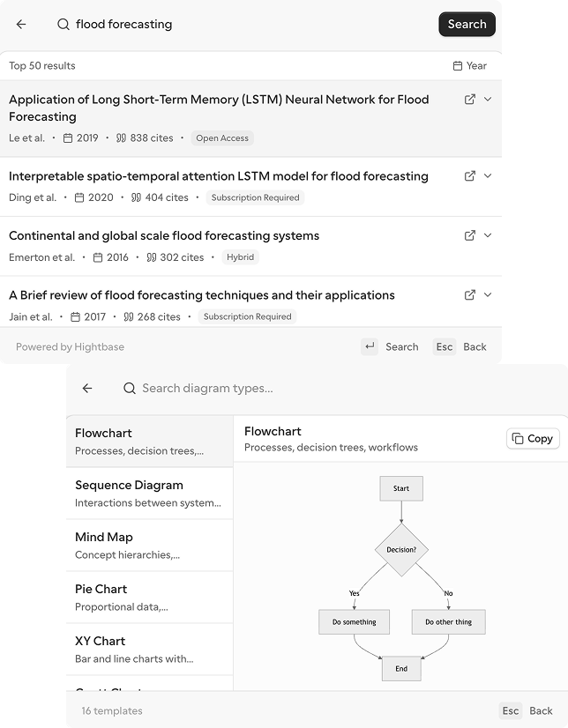Open external link for Jain et al. paper

[x=470, y=295]
